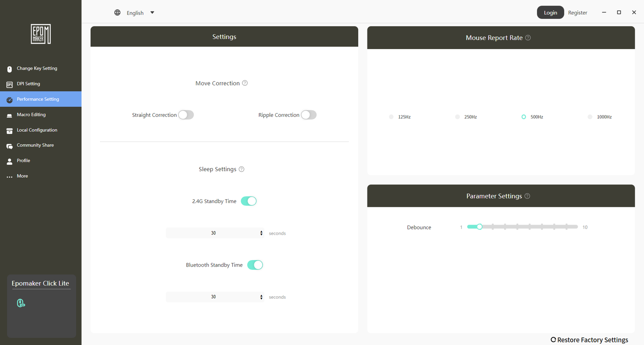Viewport: 644px width, 345px height.
Task: Click the Bluetooth standby seconds stepper arrows
Action: pyautogui.click(x=261, y=297)
